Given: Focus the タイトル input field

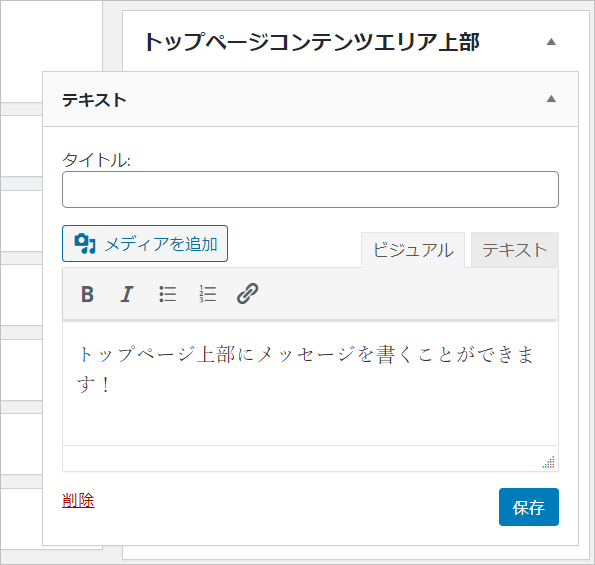Looking at the screenshot, I should coord(310,189).
